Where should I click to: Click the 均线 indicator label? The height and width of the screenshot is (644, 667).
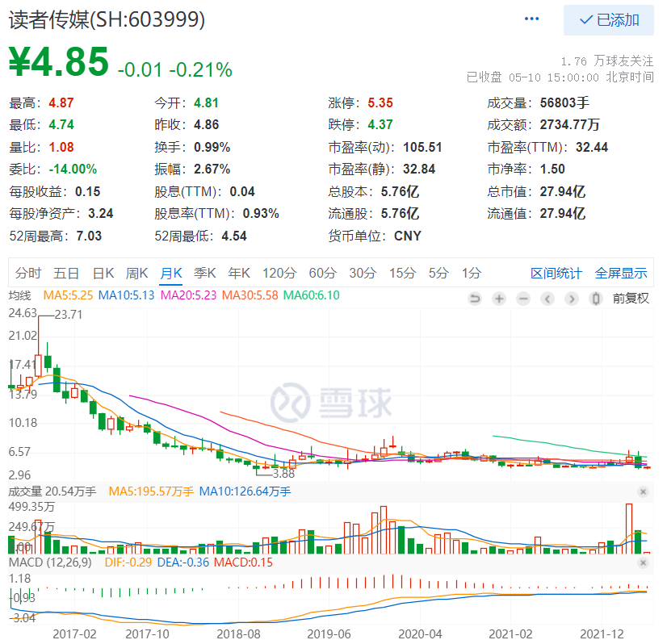click(20, 295)
